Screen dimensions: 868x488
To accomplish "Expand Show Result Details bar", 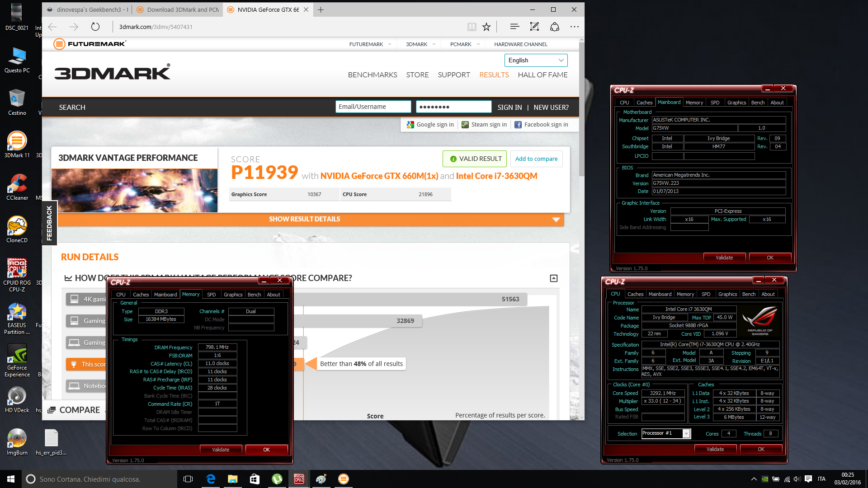I will (311, 219).
